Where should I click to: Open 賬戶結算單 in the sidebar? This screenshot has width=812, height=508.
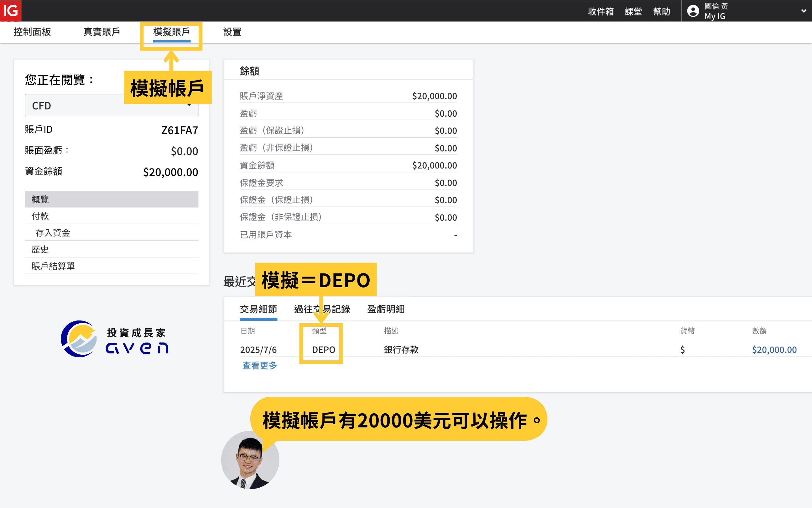[x=112, y=266]
